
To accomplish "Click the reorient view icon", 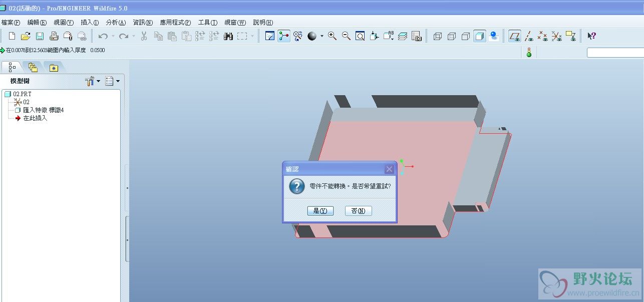I will click(x=374, y=36).
